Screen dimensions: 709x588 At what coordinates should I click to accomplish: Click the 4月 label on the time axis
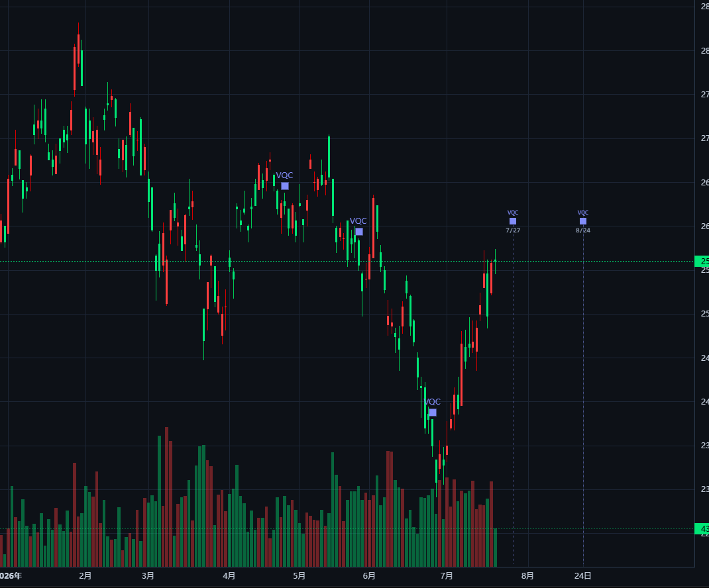pos(229,576)
